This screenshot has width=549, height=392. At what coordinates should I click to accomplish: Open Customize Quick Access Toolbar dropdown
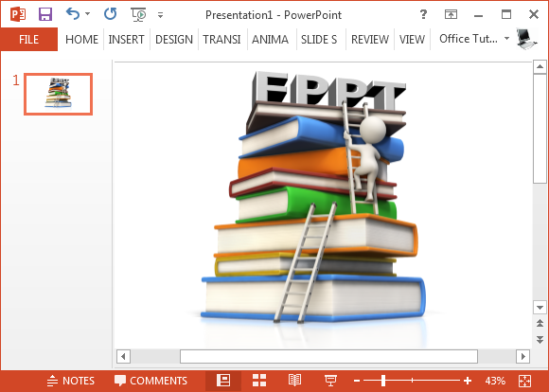click(x=160, y=15)
